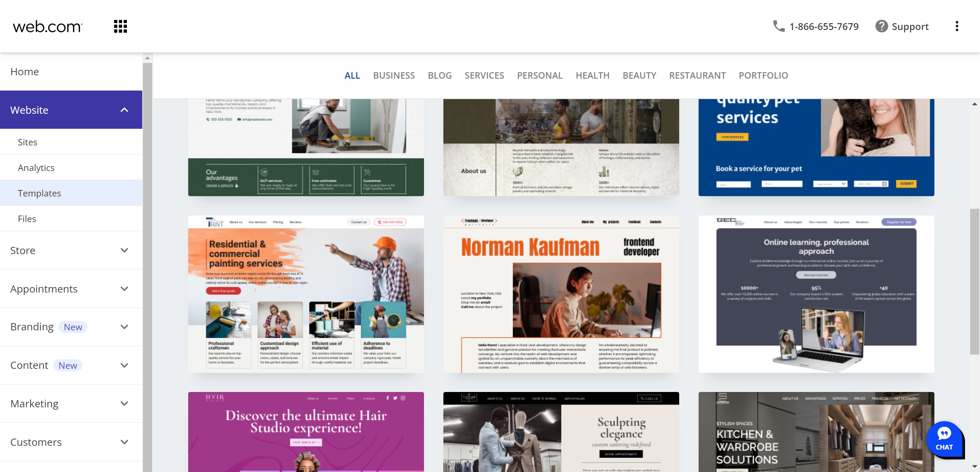
Task: Expand the Appointments menu
Action: click(x=124, y=289)
